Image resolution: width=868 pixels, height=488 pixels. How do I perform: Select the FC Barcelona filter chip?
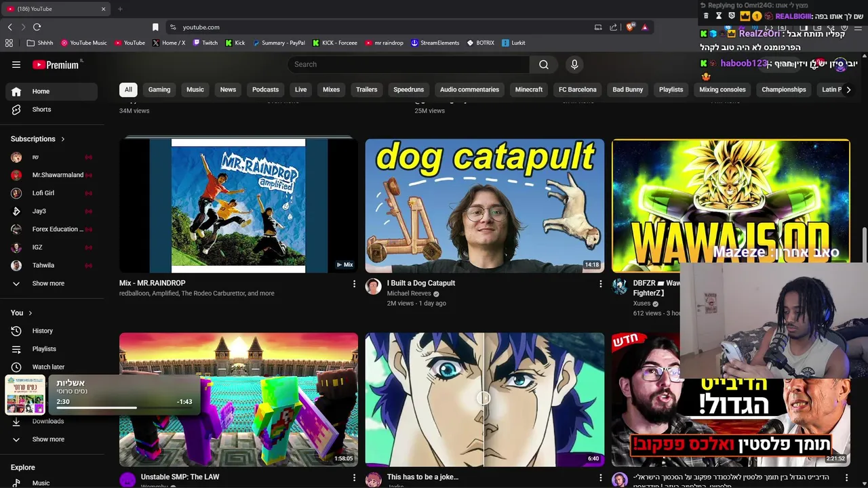pyautogui.click(x=577, y=89)
